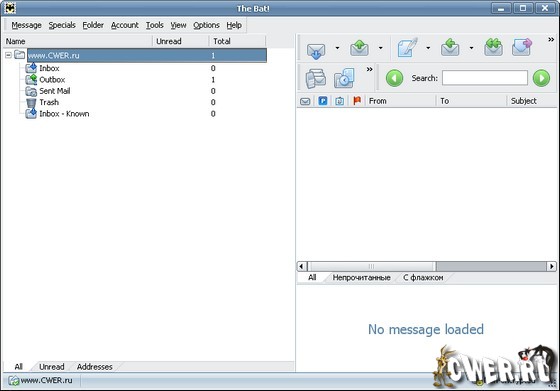This screenshot has width=560, height=391.
Task: Click the envelope status column header
Action: click(x=305, y=101)
